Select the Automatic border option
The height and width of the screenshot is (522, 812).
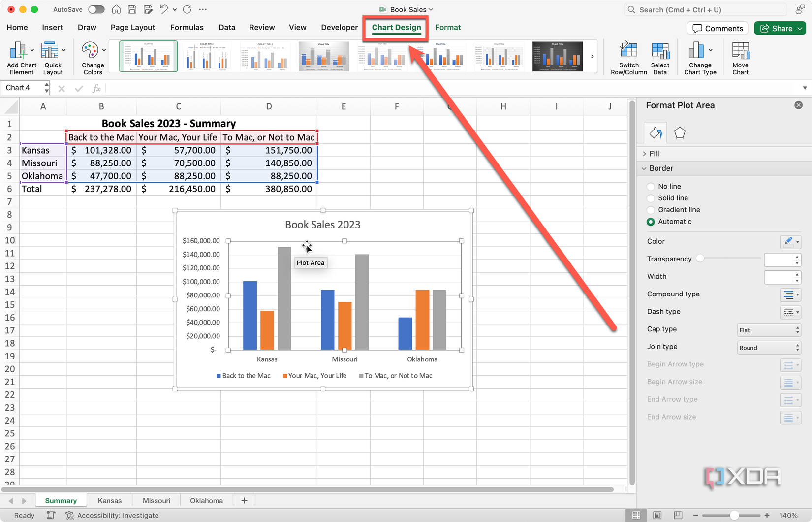click(651, 222)
